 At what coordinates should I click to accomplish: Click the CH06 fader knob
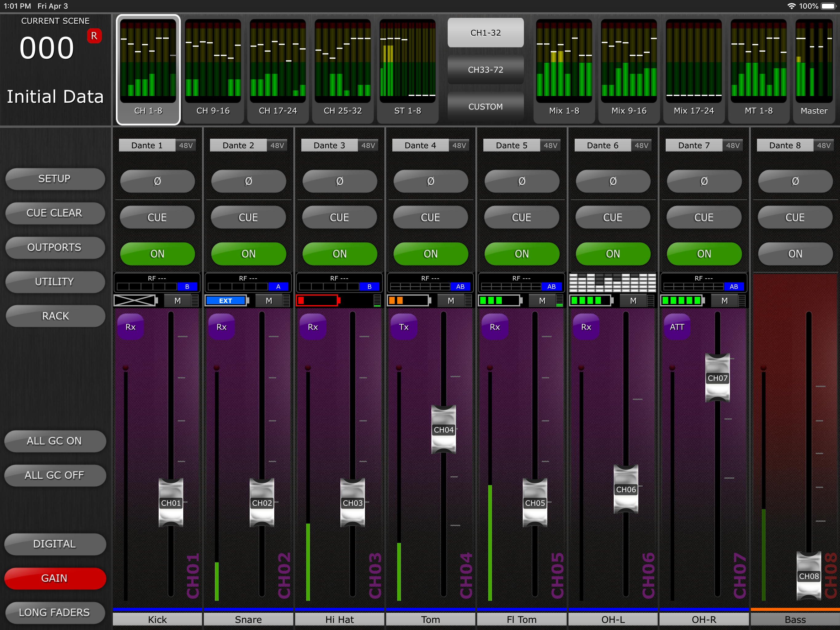click(x=625, y=489)
